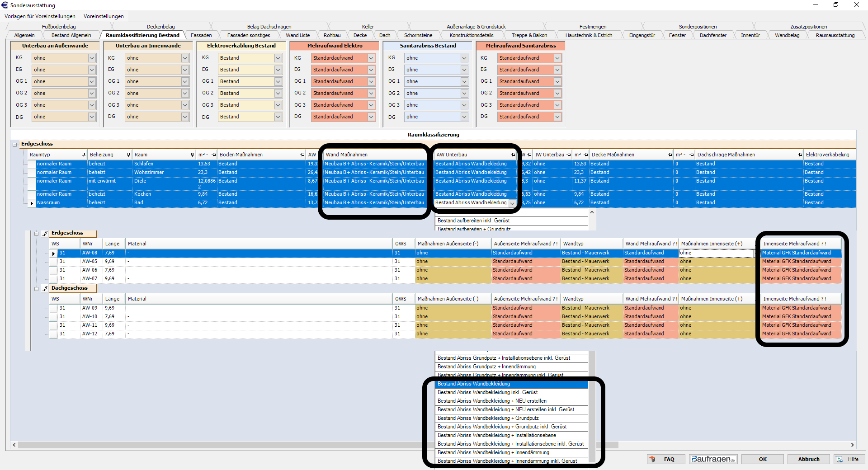Collapse the Dachgeschoss wall list
The height and width of the screenshot is (470, 868).
point(37,289)
